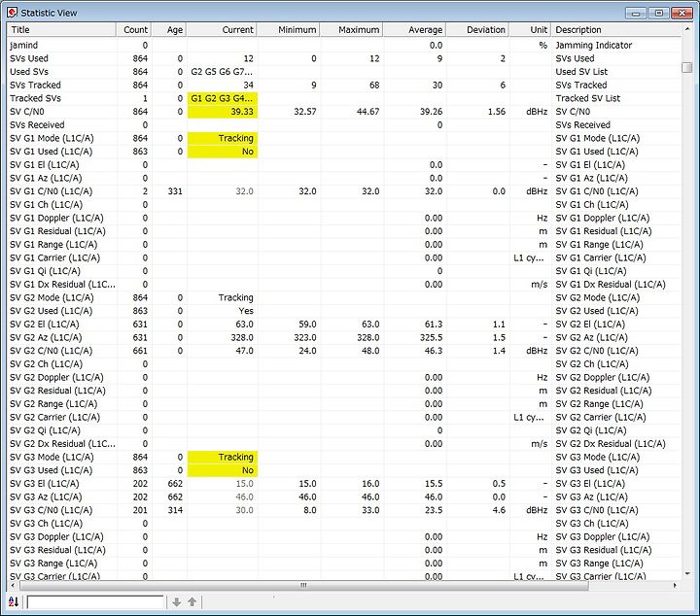The image size is (700, 616).
Task: Click age value 331 in G1 C/N0 row
Action: 175,191
